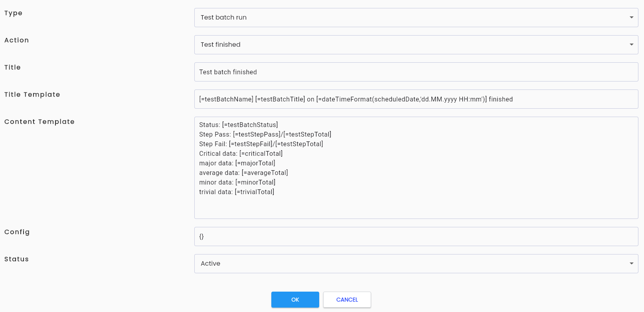Screen dimensions: 644x312
Task: Click the Config label
Action: [x=17, y=232]
